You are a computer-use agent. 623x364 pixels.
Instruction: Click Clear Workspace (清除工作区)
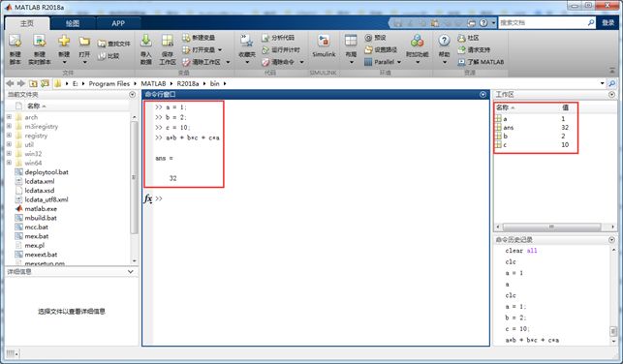[x=202, y=62]
